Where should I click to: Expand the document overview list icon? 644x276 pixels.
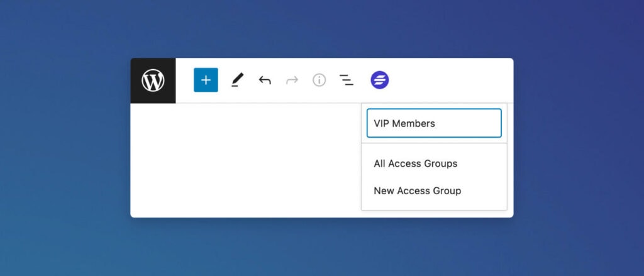coord(346,80)
